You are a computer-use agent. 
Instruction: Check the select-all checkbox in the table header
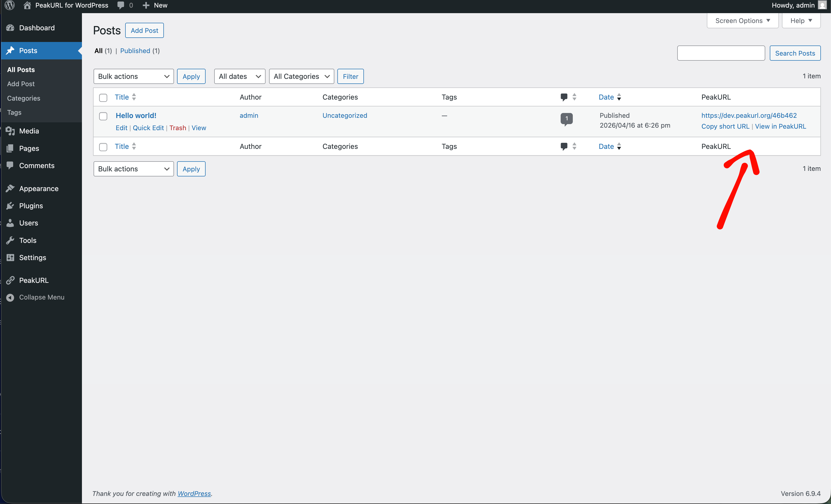[x=103, y=97]
